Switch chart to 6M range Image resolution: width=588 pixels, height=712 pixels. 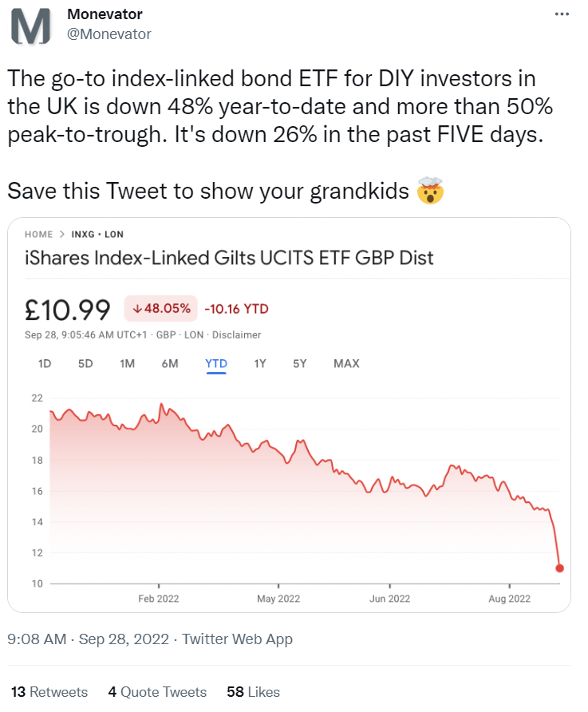[170, 364]
